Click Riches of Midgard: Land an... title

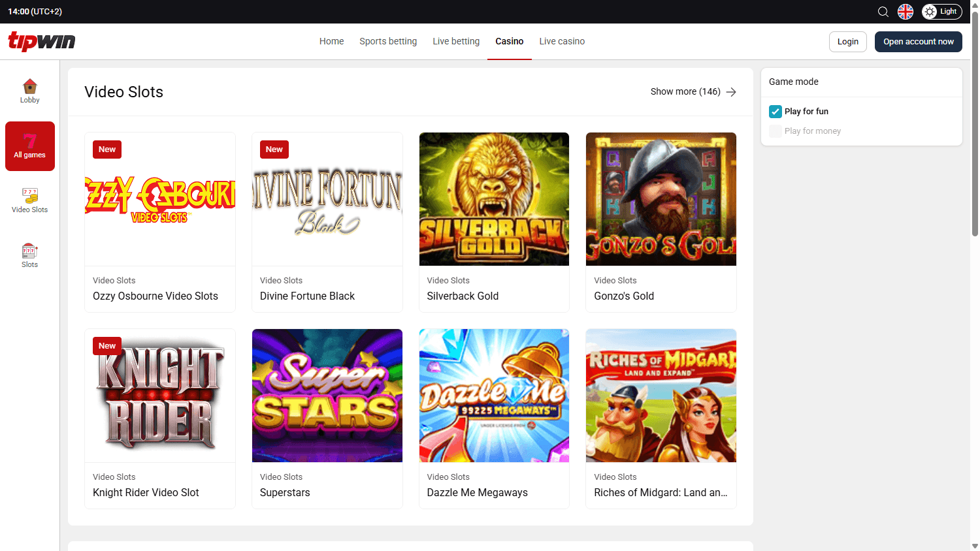tap(661, 493)
